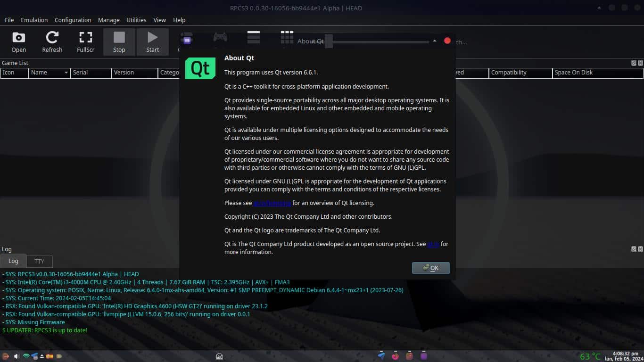Click the log line with Intel Core i3-4000M

click(x=146, y=282)
